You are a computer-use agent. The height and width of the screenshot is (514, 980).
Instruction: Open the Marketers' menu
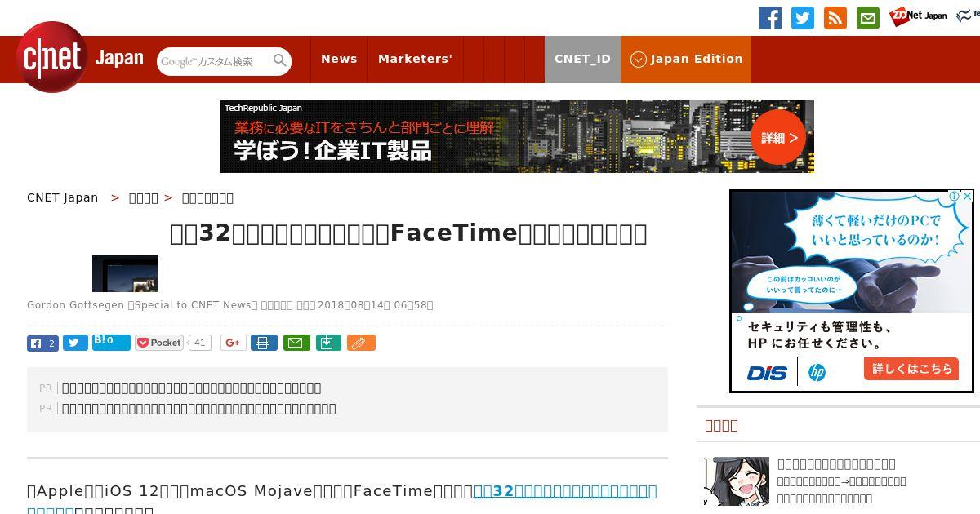(x=415, y=59)
